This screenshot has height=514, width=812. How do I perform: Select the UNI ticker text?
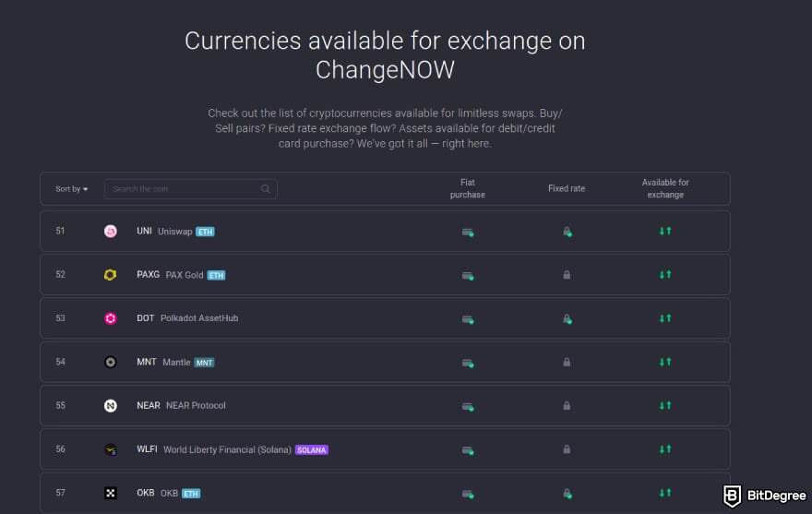tap(144, 231)
